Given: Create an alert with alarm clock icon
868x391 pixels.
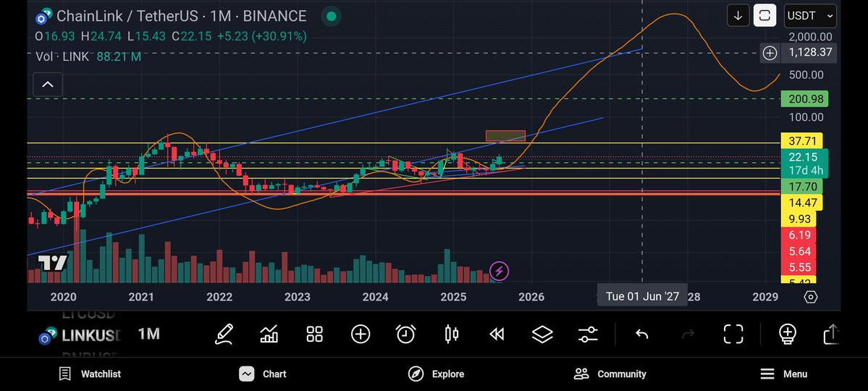Looking at the screenshot, I should coord(406,334).
